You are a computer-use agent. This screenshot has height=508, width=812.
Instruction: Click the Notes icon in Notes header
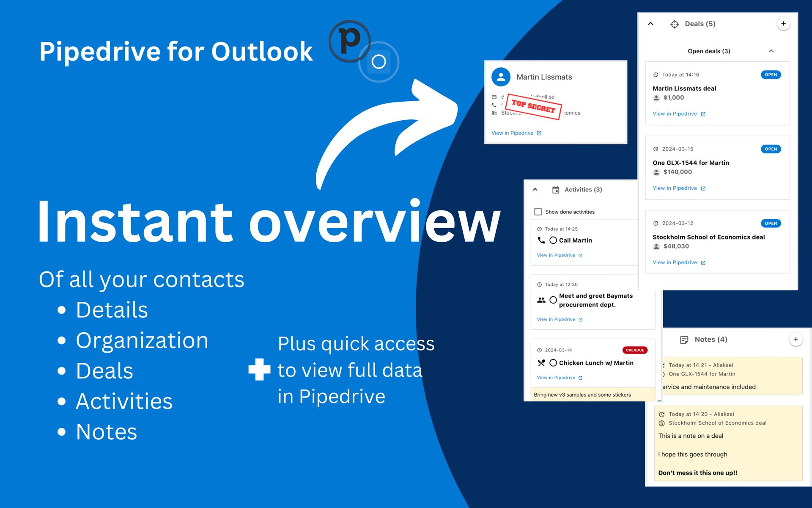pos(684,340)
